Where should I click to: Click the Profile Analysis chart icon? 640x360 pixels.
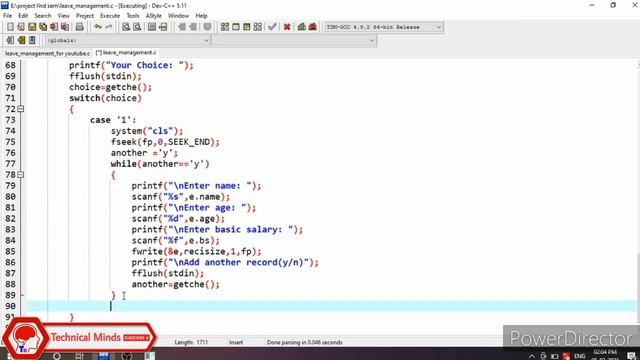[x=302, y=27]
